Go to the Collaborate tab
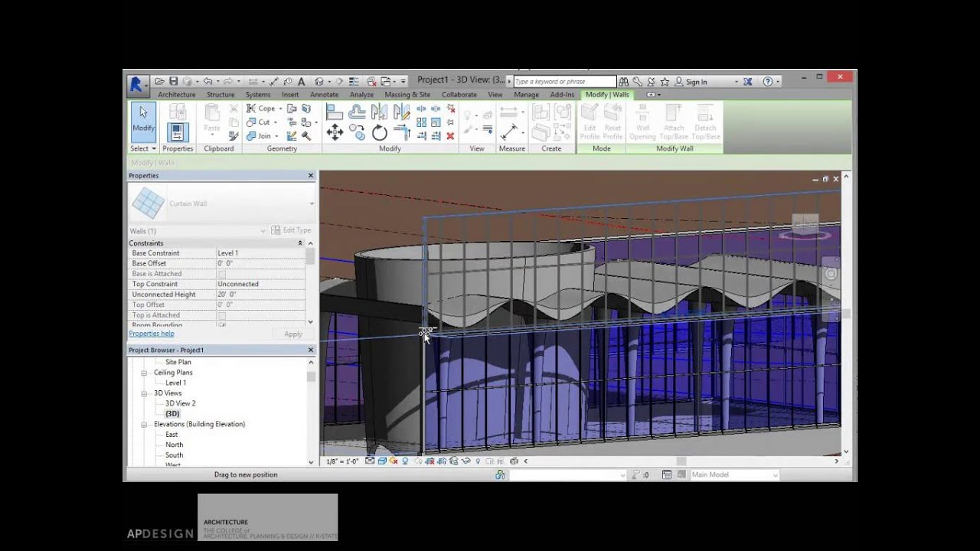The image size is (980, 551). click(x=459, y=95)
